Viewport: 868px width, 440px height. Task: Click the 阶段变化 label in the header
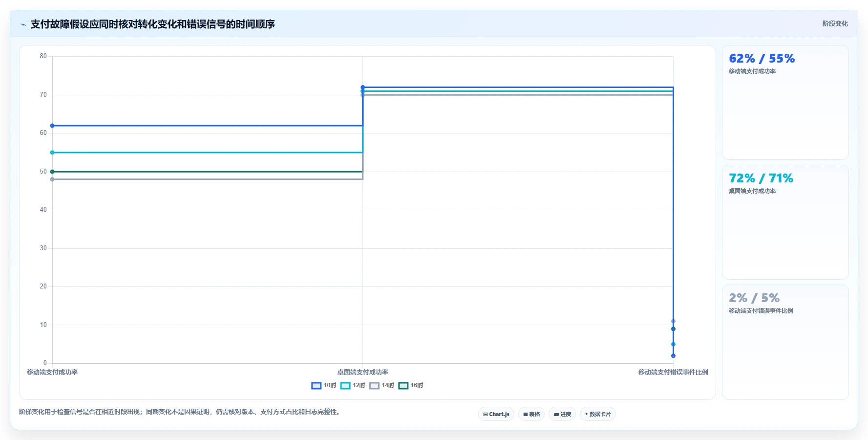(x=835, y=23)
